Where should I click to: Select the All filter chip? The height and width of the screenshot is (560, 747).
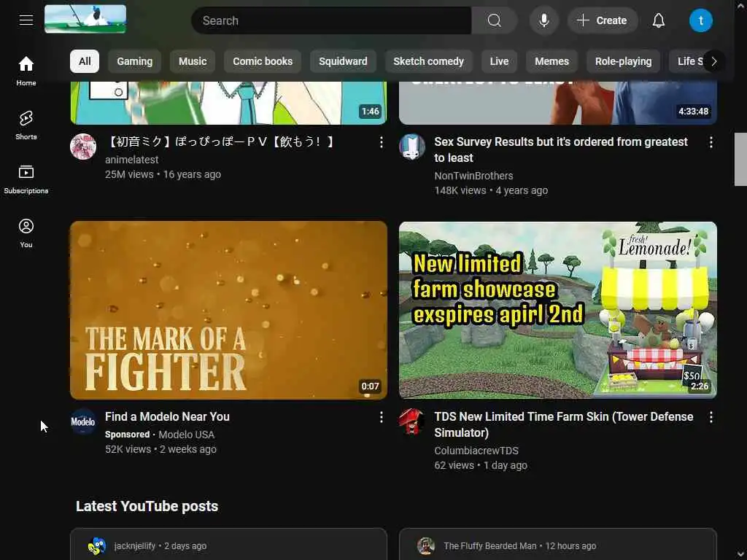tap(85, 61)
